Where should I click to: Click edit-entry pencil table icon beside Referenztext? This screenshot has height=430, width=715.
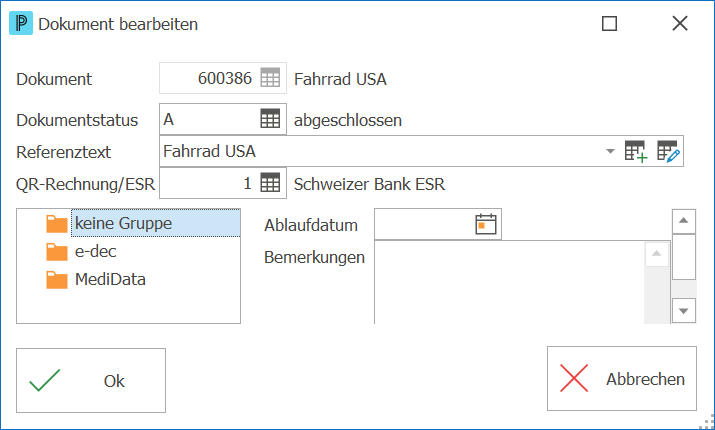[668, 151]
